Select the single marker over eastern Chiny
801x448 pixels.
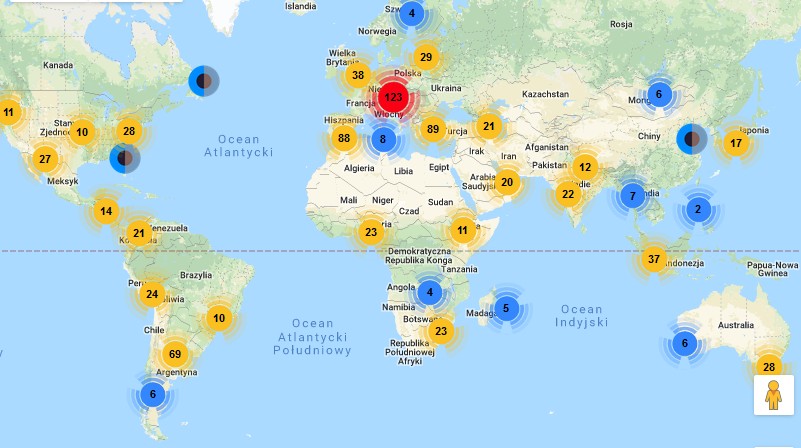coord(691,139)
